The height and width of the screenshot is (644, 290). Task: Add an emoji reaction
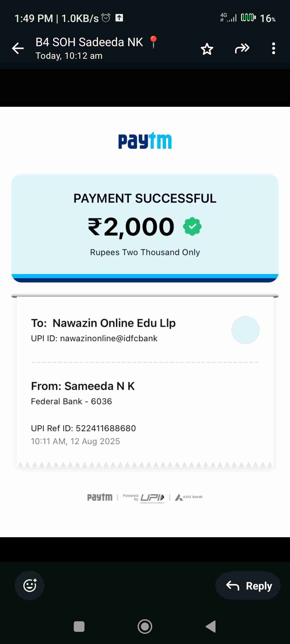pyautogui.click(x=30, y=585)
